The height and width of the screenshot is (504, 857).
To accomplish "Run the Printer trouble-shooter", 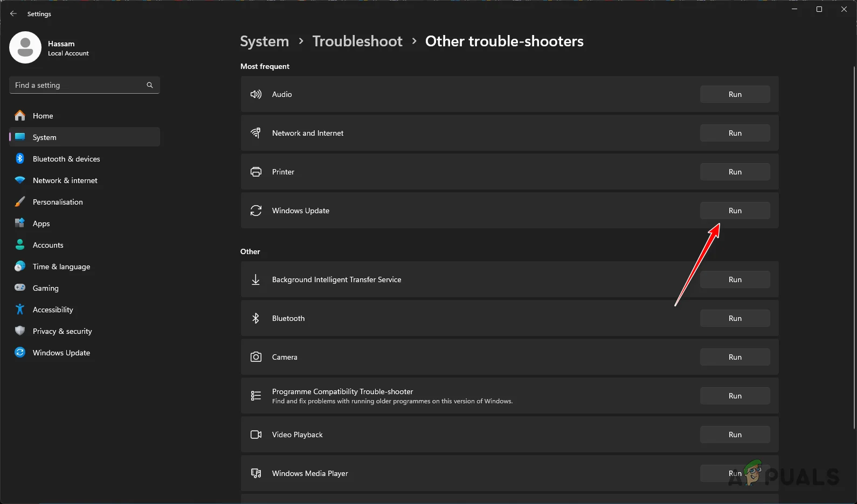I will 735,172.
